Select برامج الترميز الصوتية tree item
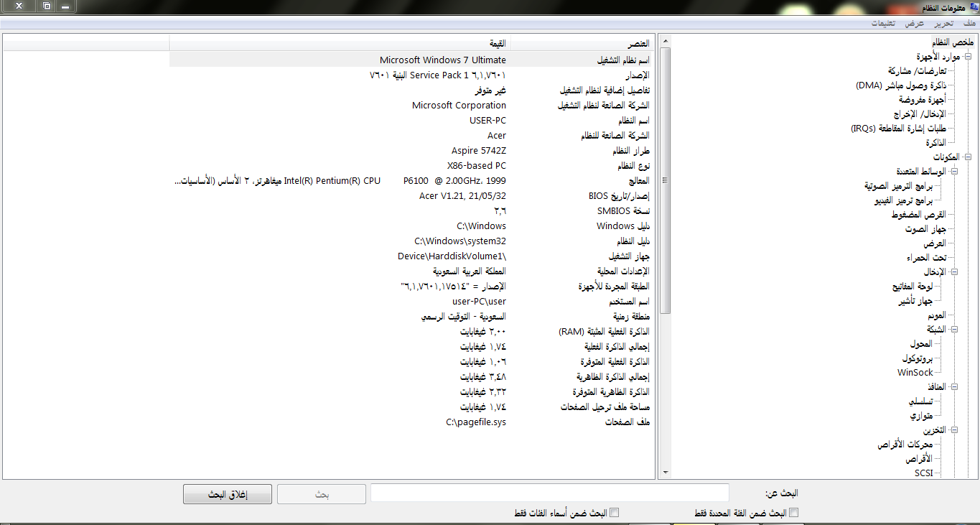 [x=898, y=186]
